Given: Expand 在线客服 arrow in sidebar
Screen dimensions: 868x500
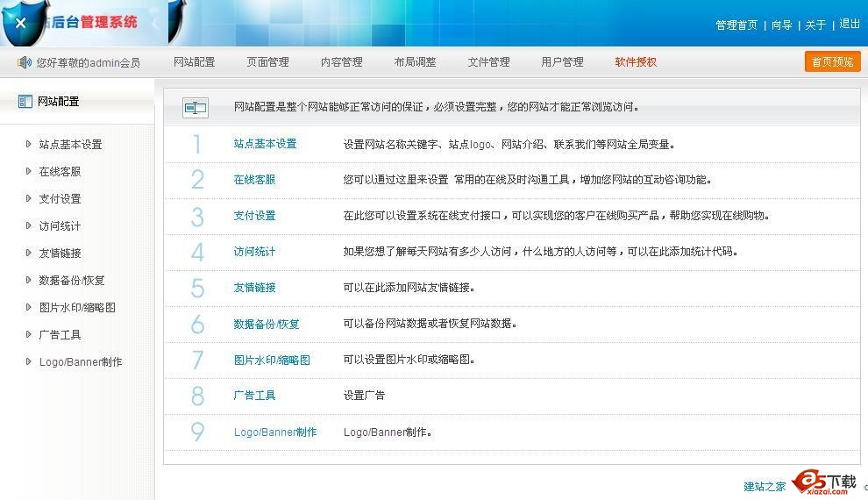Looking at the screenshot, I should coord(29,172).
